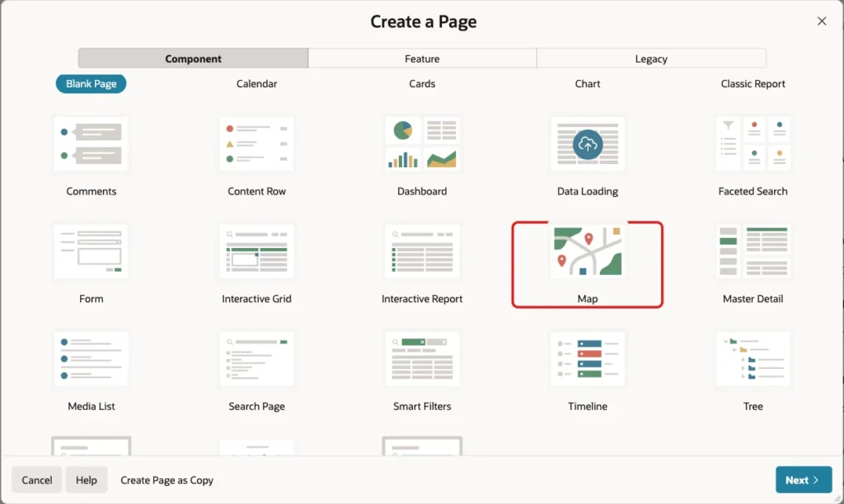
Task: Select the Data Loading cloud icon
Action: click(x=587, y=144)
